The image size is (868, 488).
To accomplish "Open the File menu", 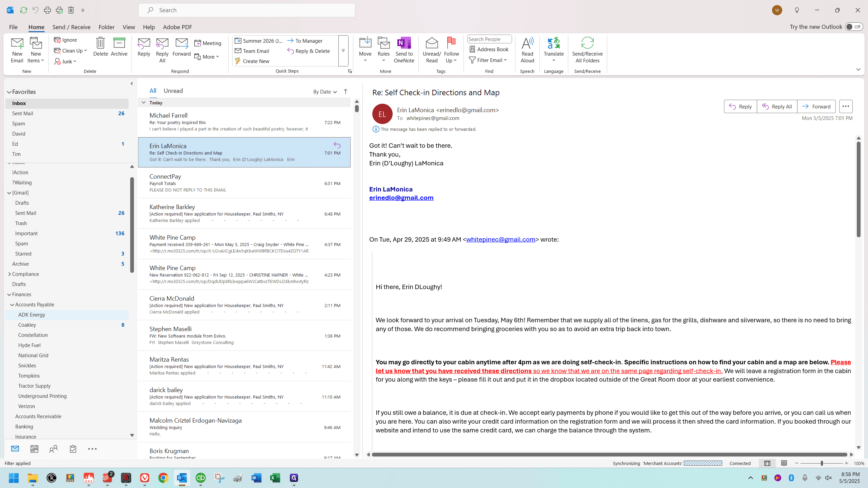I will point(13,27).
